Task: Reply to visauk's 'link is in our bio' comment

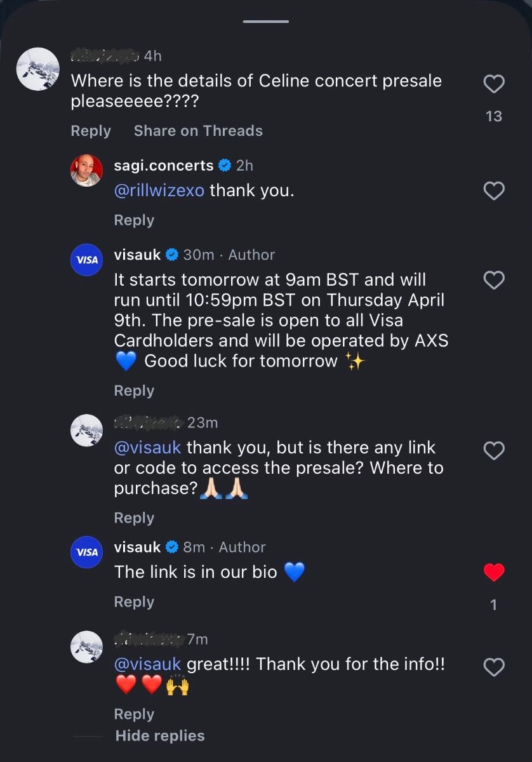Action: 134,602
